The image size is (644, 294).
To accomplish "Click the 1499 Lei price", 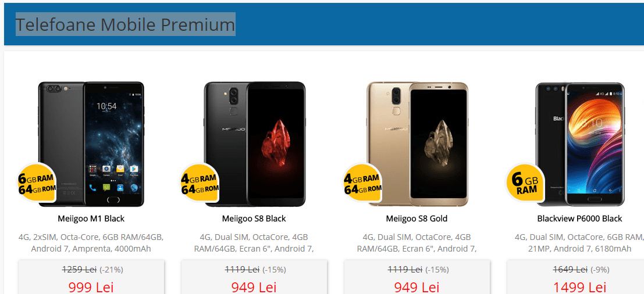I will 579,287.
